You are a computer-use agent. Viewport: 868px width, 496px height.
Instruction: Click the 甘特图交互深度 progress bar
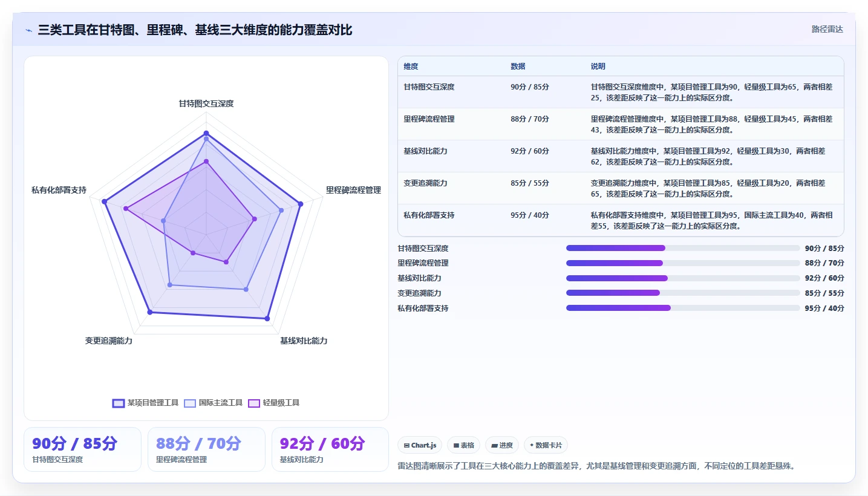pos(683,248)
